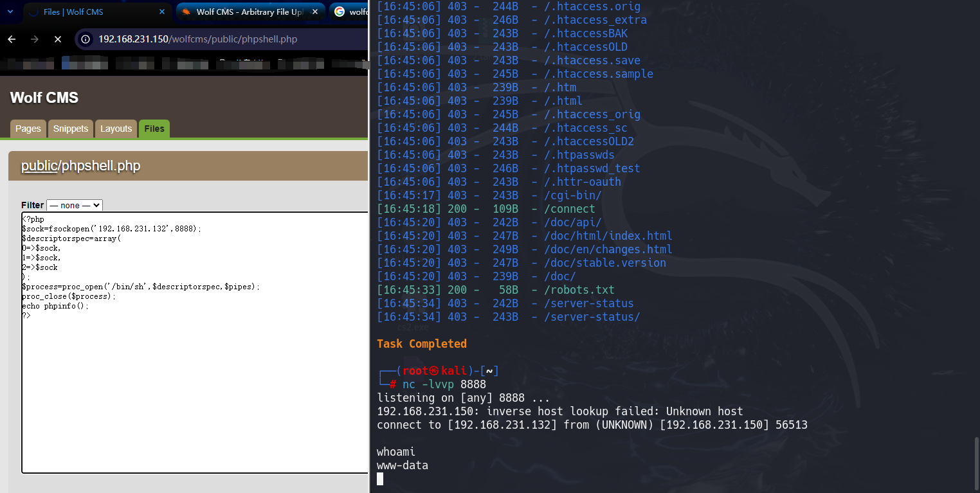Click the /.htaccess_extra result line
Image resolution: width=980 pixels, height=493 pixels.
coord(512,20)
